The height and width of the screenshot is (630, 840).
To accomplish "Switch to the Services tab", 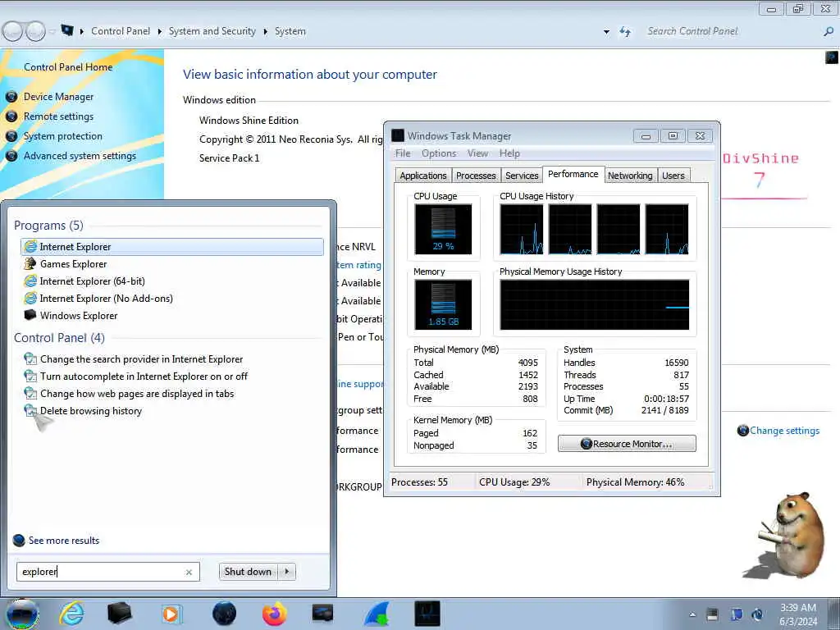I will click(522, 176).
